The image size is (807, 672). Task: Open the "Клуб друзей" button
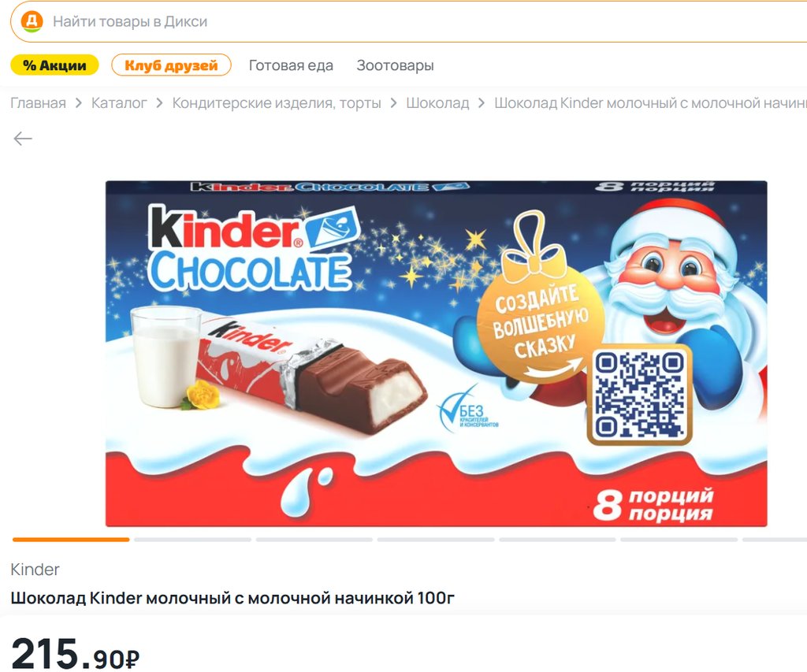pos(171,65)
